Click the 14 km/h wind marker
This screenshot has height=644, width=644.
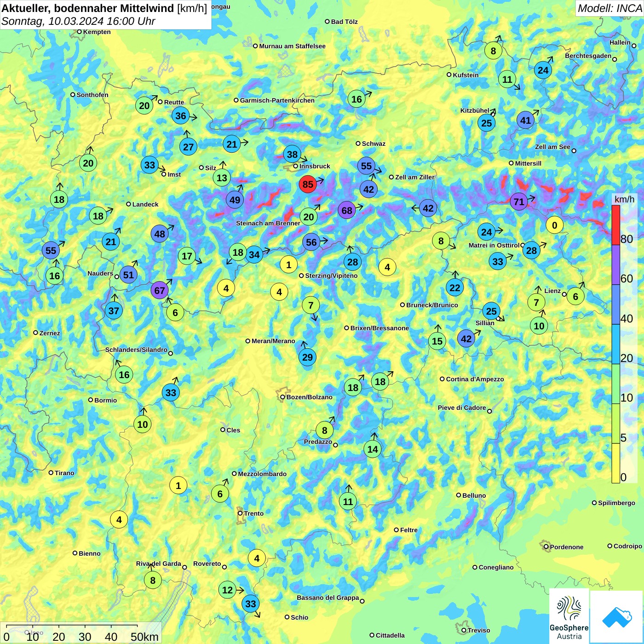click(x=373, y=449)
